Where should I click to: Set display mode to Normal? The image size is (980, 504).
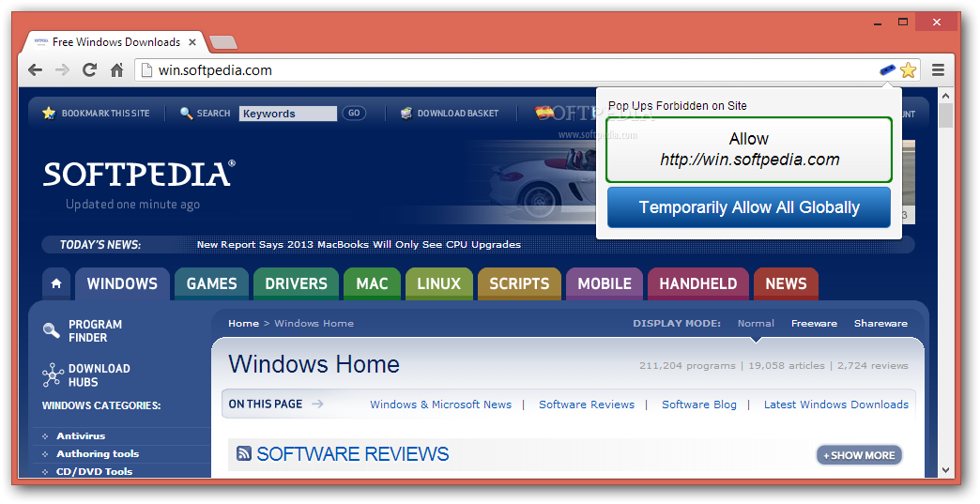coord(756,324)
